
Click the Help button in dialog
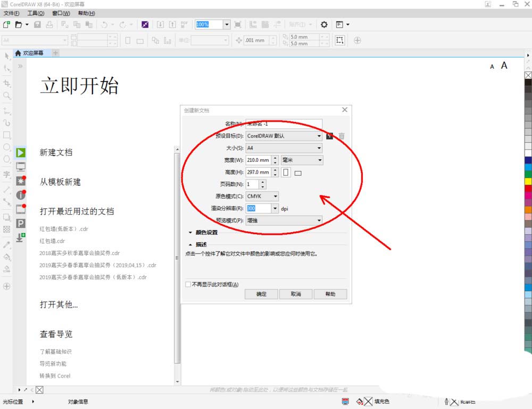(x=330, y=294)
